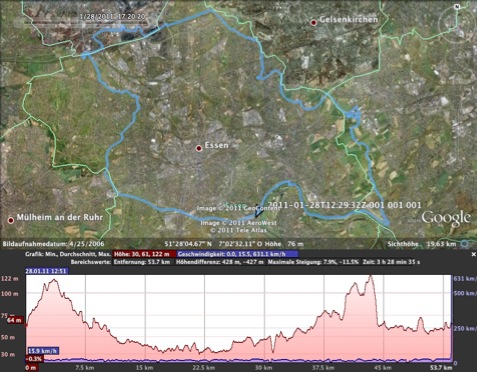Click the Google logo watermark
This screenshot has width=477, height=372.
[446, 218]
